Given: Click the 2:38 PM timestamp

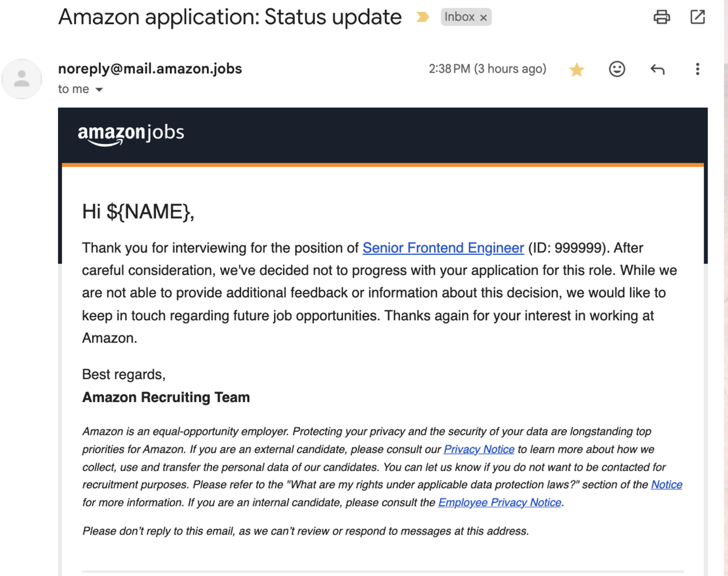Looking at the screenshot, I should click(487, 69).
